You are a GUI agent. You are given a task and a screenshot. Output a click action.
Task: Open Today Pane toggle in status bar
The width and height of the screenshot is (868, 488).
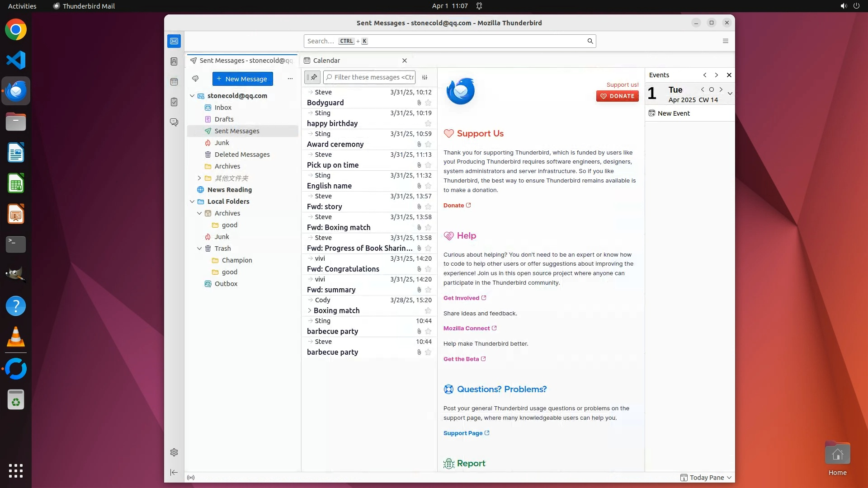706,478
